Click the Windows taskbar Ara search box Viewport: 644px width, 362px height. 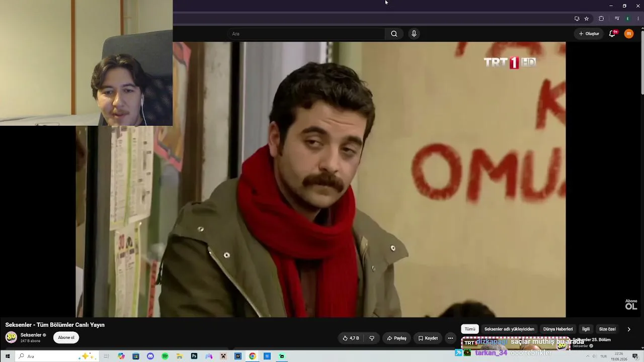pos(56,356)
